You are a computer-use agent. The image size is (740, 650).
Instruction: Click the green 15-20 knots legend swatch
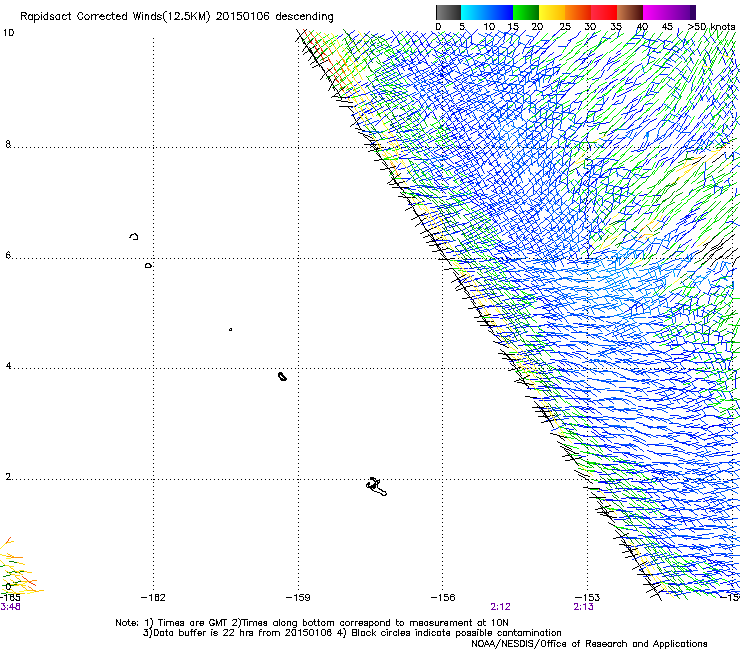coord(526,12)
